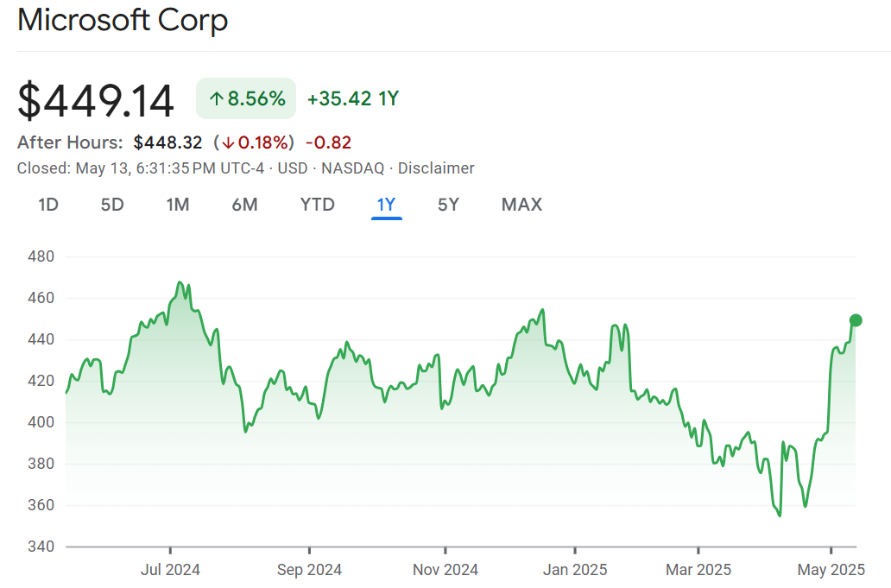The width and height of the screenshot is (891, 588).
Task: Switch chart to 5Y range
Action: coord(448,205)
